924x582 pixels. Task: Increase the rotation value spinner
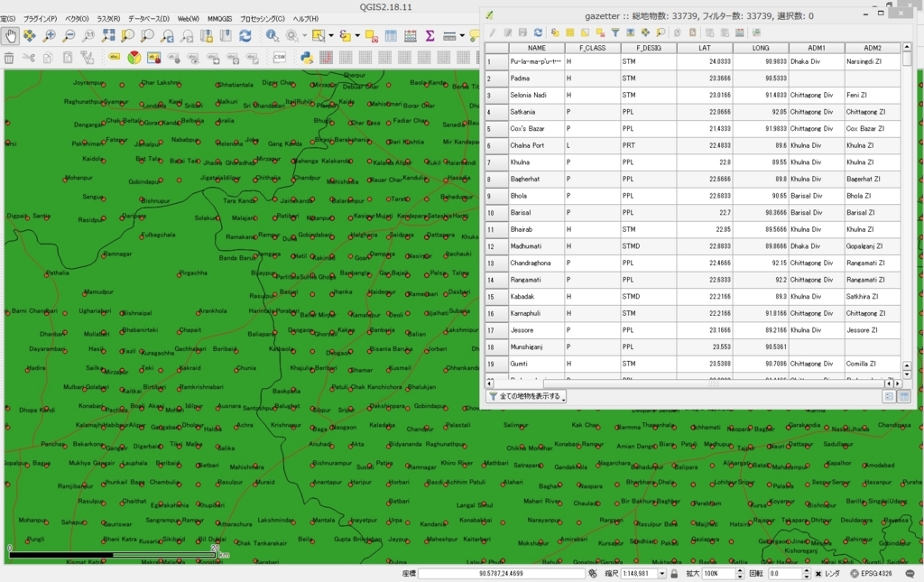806,571
